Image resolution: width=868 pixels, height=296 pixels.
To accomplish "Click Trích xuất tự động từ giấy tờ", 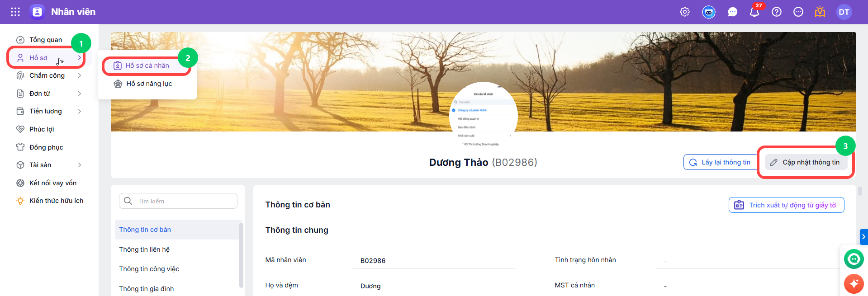I will [x=787, y=205].
